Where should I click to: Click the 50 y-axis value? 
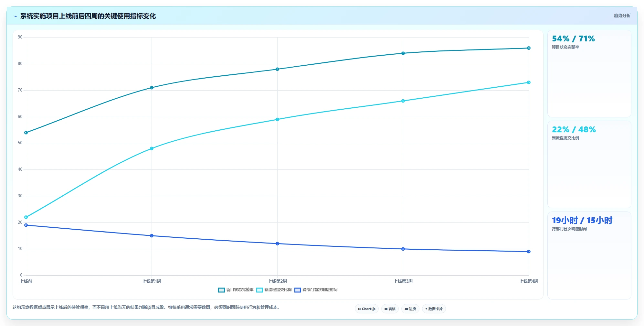click(20, 143)
